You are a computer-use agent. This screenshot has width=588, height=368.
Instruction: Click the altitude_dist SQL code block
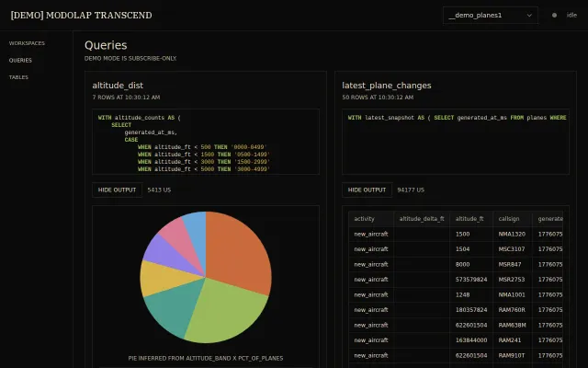pos(206,142)
